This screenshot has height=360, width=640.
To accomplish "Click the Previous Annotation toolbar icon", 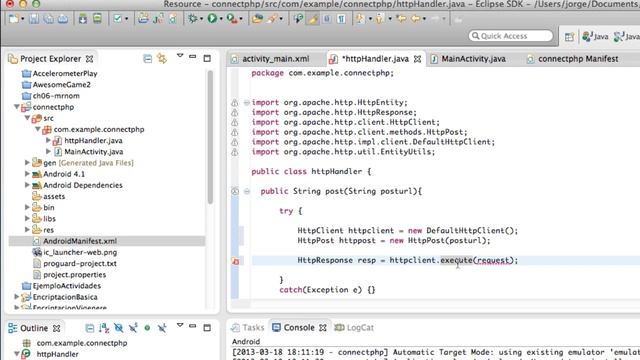I will pos(380,19).
